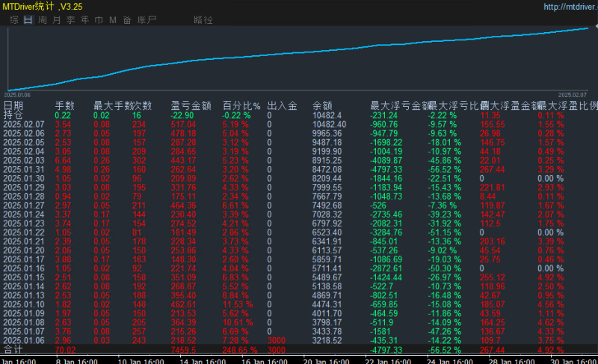Select the 持仓 open positions row

(x=13, y=115)
